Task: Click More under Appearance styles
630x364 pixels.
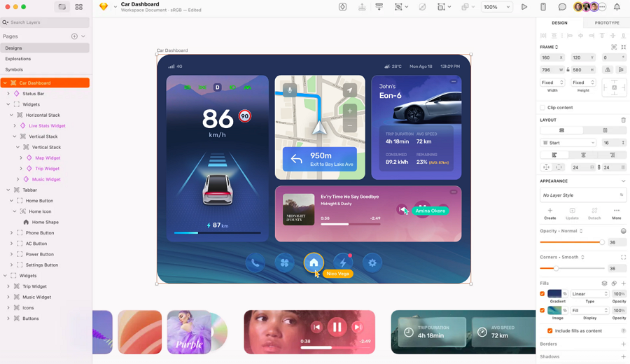Action: point(616,213)
